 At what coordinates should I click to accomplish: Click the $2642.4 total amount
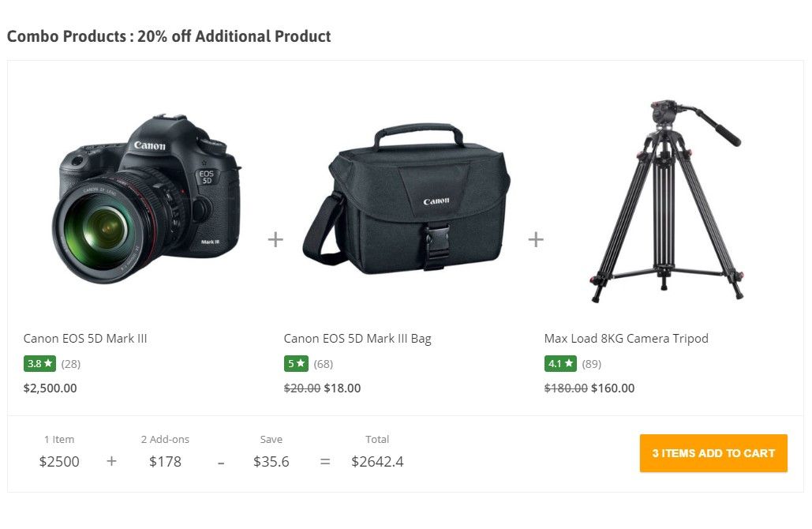[377, 462]
